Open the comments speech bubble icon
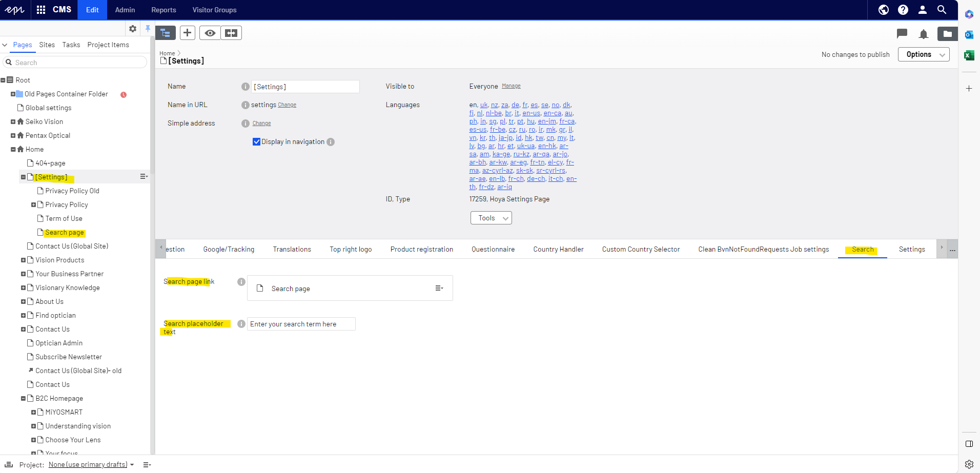The width and height of the screenshot is (980, 473). [x=902, y=34]
